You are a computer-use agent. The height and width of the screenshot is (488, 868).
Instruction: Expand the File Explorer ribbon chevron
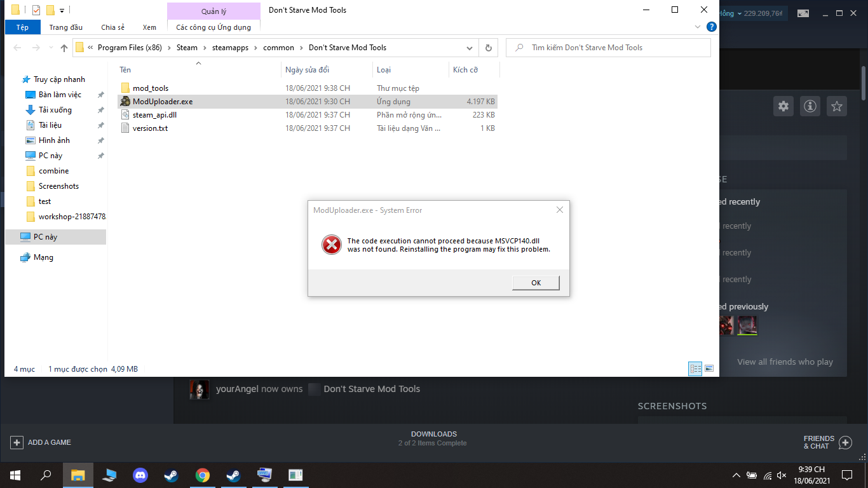(x=698, y=27)
